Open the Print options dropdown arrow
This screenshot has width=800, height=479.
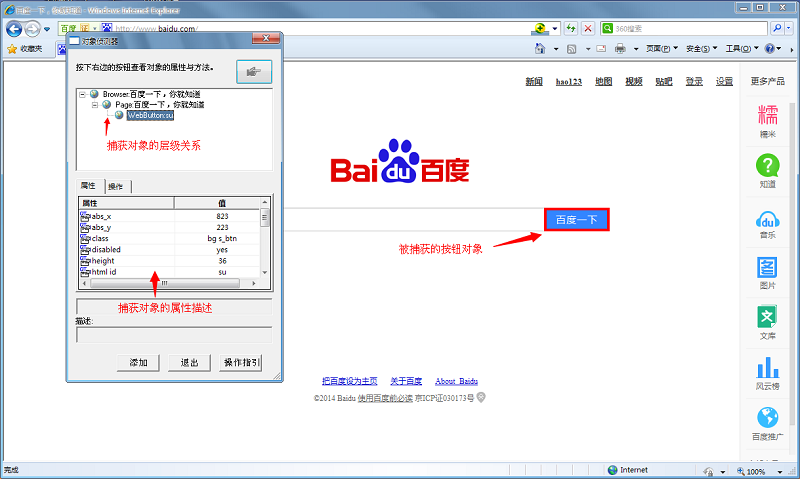pos(636,49)
